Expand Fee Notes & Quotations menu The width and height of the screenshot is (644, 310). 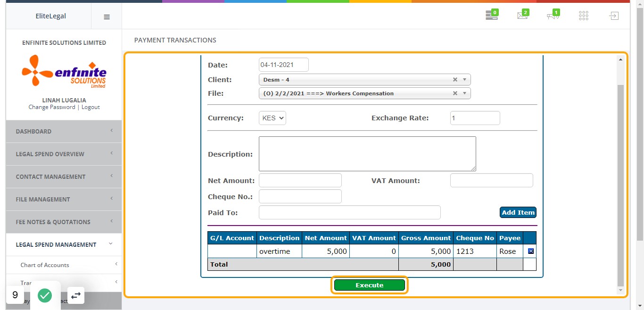coord(64,222)
